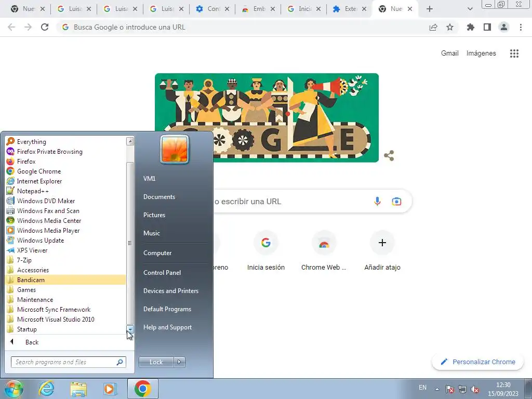Open Windows Media Player from the programs list
532x399 pixels.
pyautogui.click(x=65, y=230)
